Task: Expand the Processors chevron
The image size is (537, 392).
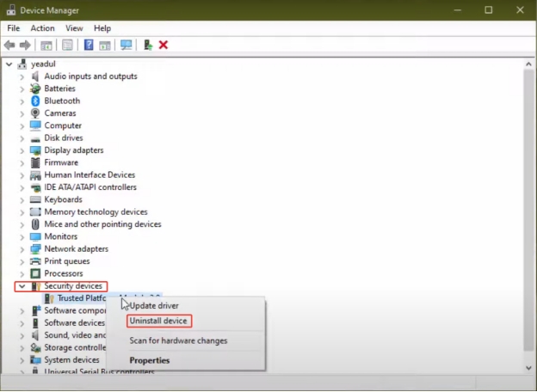Action: tap(22, 273)
